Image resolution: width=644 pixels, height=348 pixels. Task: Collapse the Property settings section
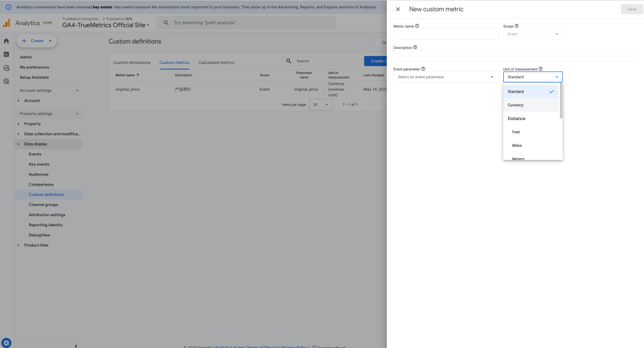click(77, 113)
